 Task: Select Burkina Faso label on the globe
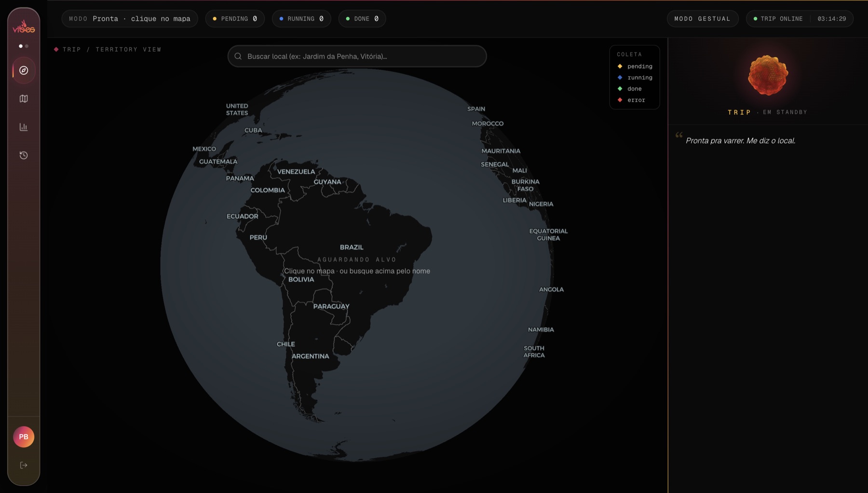tap(525, 185)
